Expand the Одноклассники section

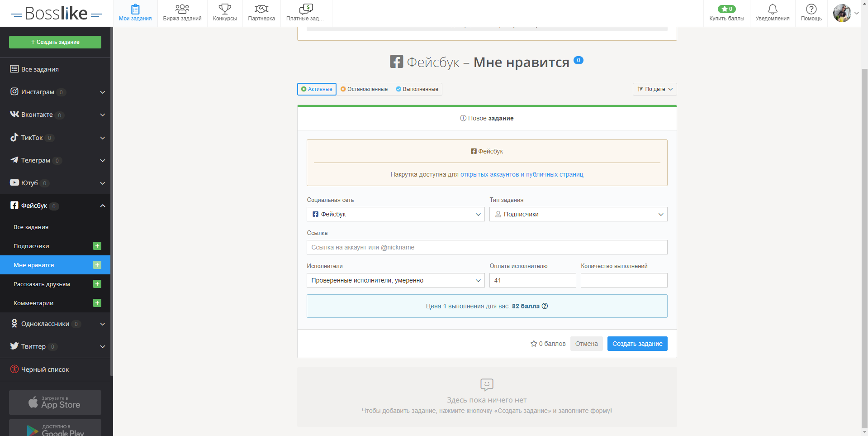coord(103,324)
